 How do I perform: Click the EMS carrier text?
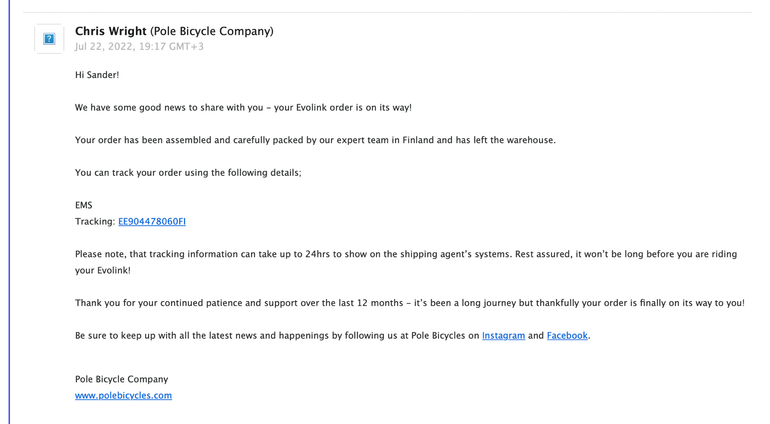[x=84, y=205]
